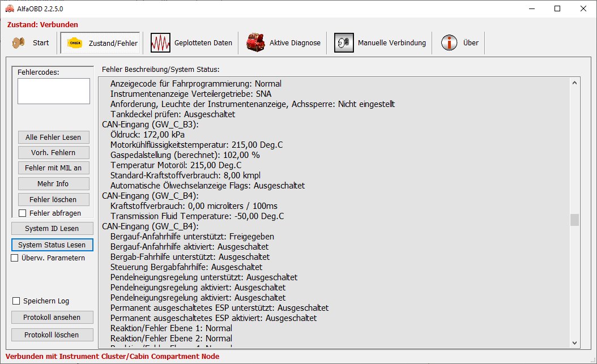Click the scrollbar thumb in status list
597x364 pixels.
574,220
